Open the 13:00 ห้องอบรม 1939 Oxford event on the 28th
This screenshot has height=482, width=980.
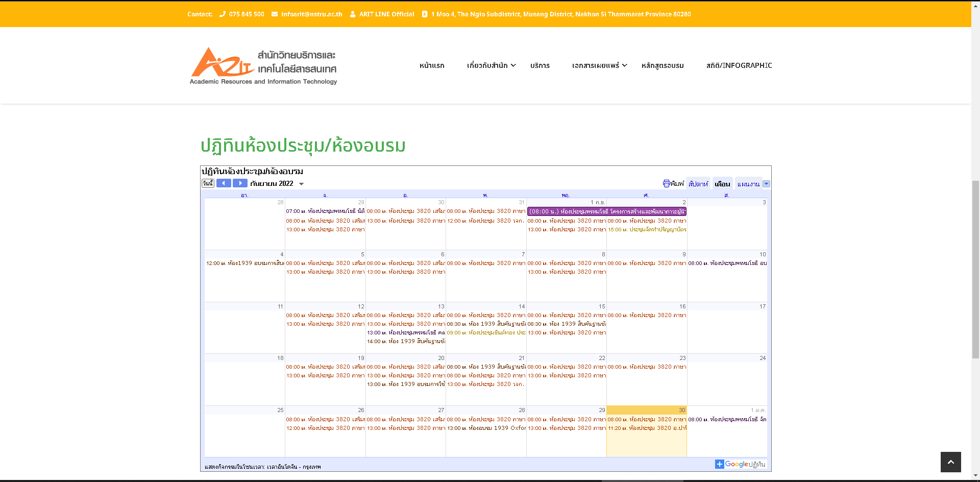tap(486, 428)
